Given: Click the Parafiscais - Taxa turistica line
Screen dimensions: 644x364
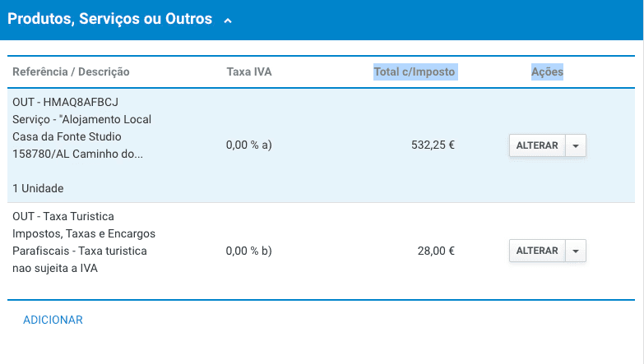Looking at the screenshot, I should point(80,251).
